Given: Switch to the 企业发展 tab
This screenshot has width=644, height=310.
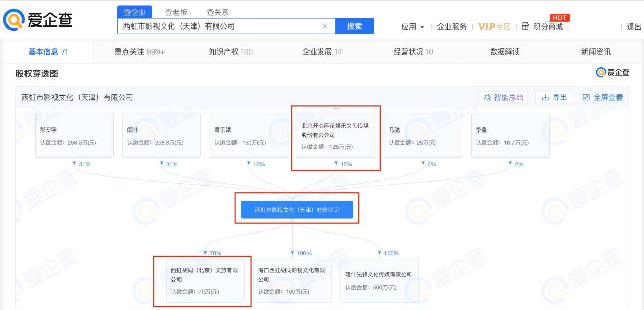Looking at the screenshot, I should 322,51.
